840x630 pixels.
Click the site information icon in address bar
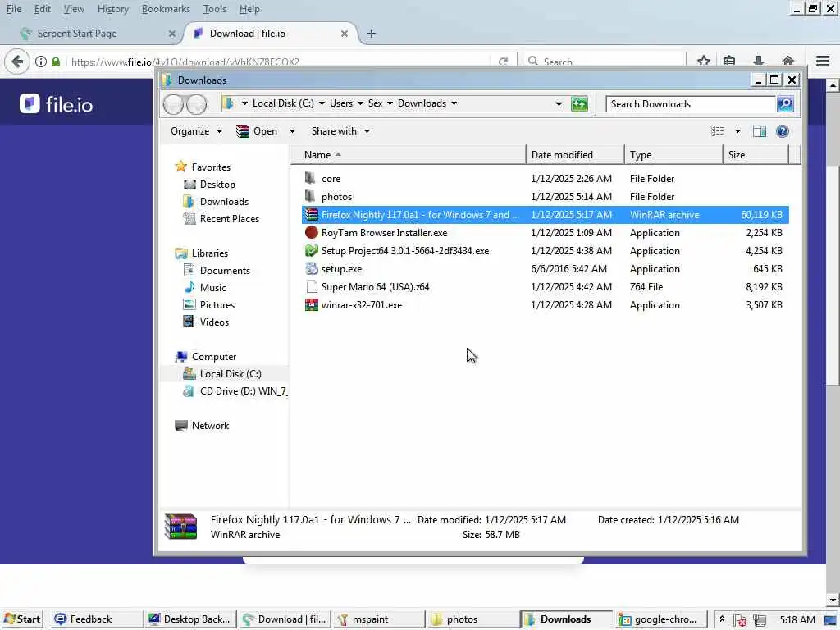pyautogui.click(x=41, y=62)
